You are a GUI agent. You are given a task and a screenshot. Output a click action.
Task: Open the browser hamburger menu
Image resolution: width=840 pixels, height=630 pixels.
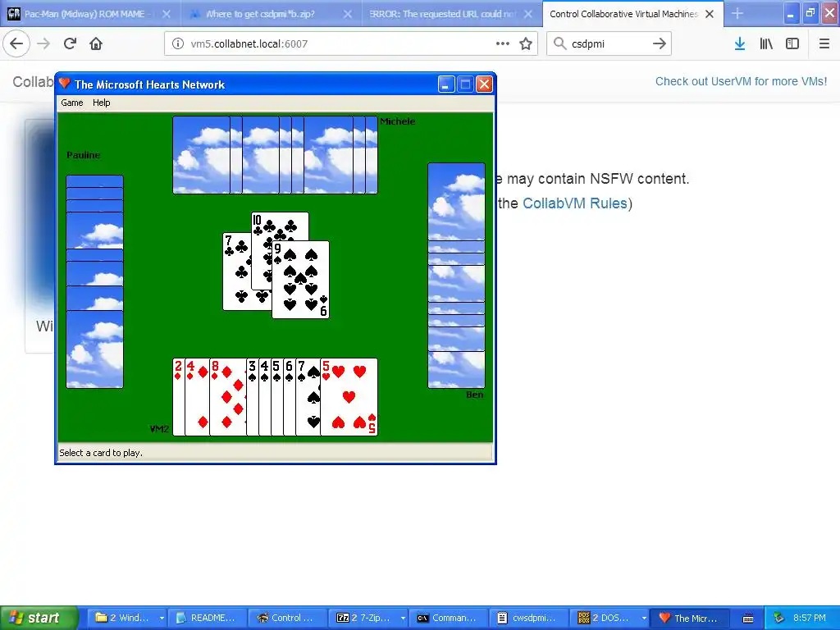coord(824,44)
